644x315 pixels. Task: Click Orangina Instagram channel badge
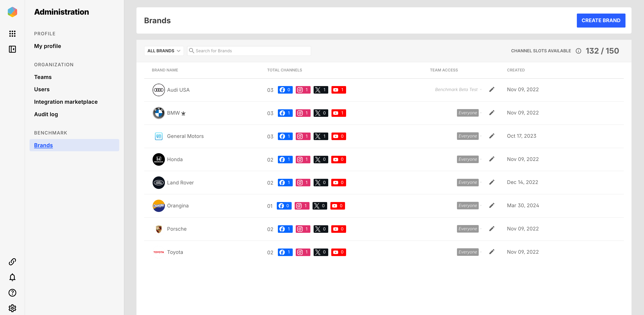302,206
